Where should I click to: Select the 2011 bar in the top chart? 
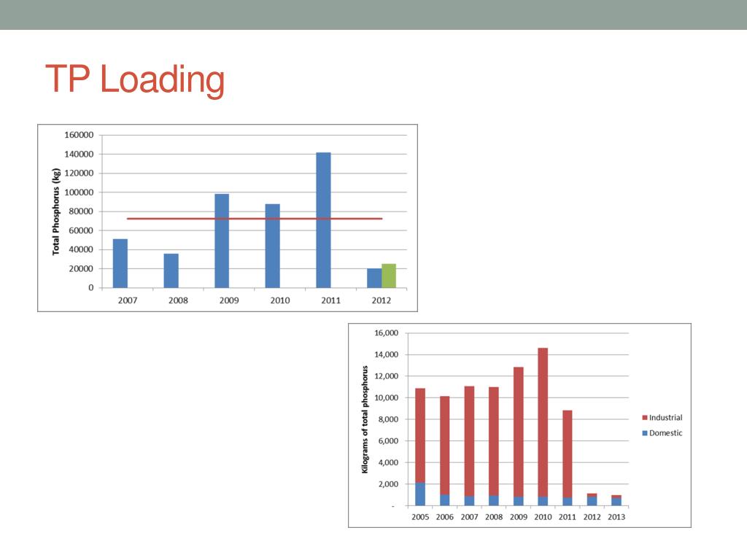tap(323, 220)
